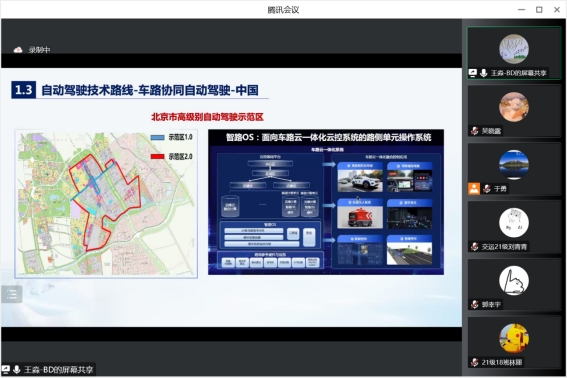
Task: Click the microphone icon in the bottom-left sharing label
Action: tap(16, 369)
